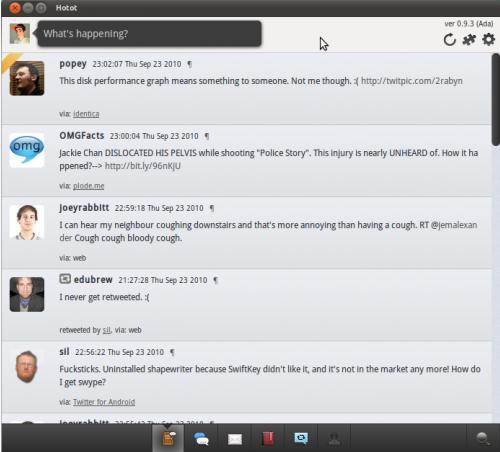Open OMGFacts omg logo avatar

coord(27,150)
